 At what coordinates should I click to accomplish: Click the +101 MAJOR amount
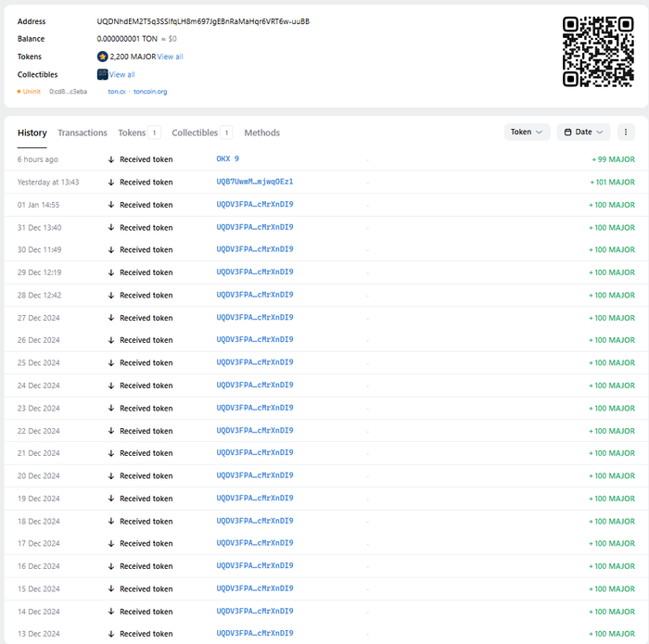click(x=613, y=182)
